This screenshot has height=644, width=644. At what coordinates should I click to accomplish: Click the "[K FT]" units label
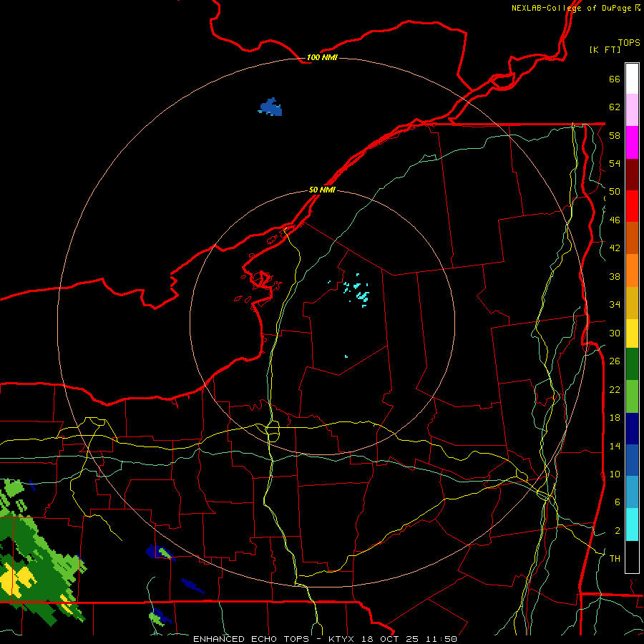coord(605,49)
